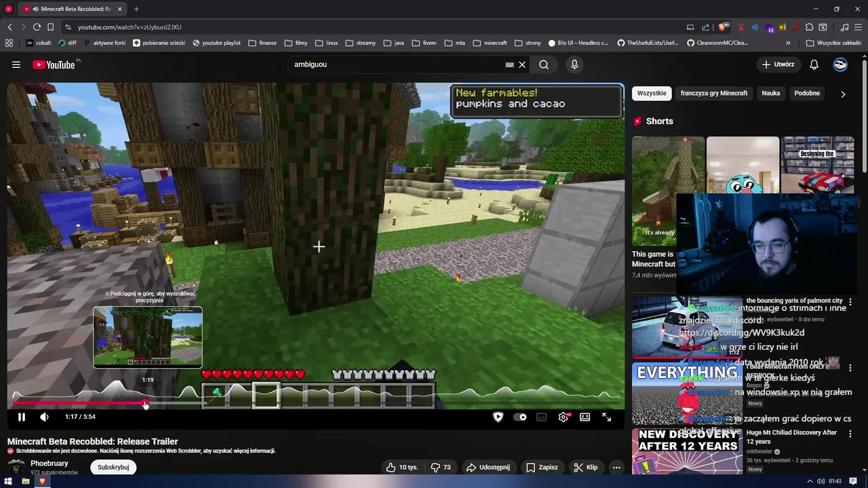The image size is (868, 488).
Task: Like the video (10 tys.)
Action: tap(402, 467)
